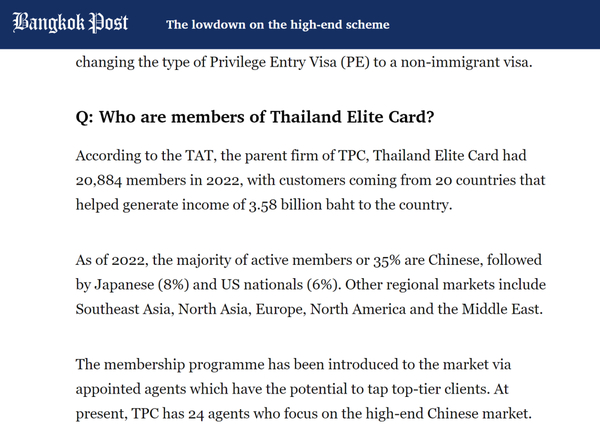Screen dimensions: 600x443
Task: Click the words 'Middle East' in the article
Action: 502,309
